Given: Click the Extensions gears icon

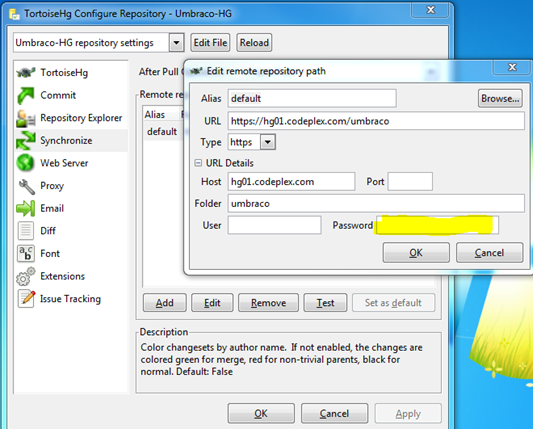Looking at the screenshot, I should [25, 276].
